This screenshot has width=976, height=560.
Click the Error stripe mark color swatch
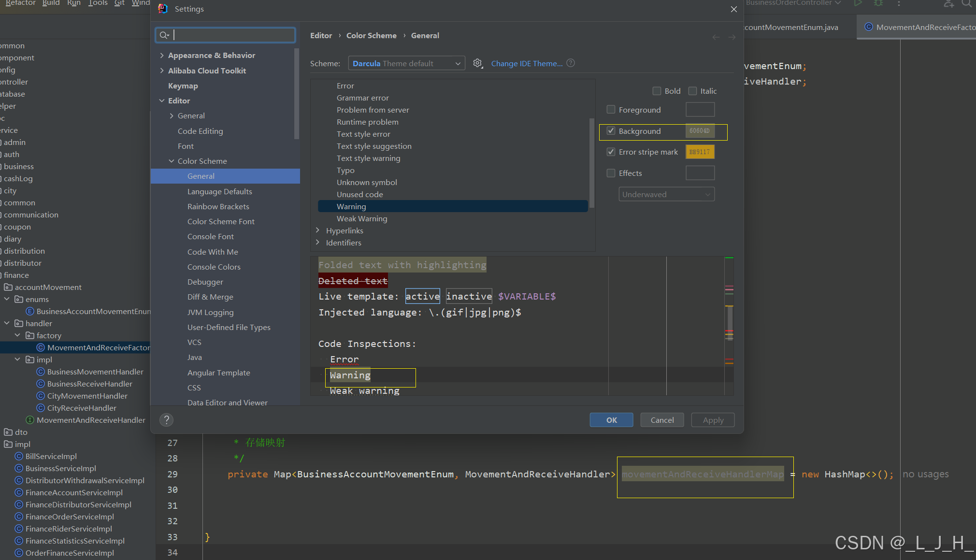point(699,152)
